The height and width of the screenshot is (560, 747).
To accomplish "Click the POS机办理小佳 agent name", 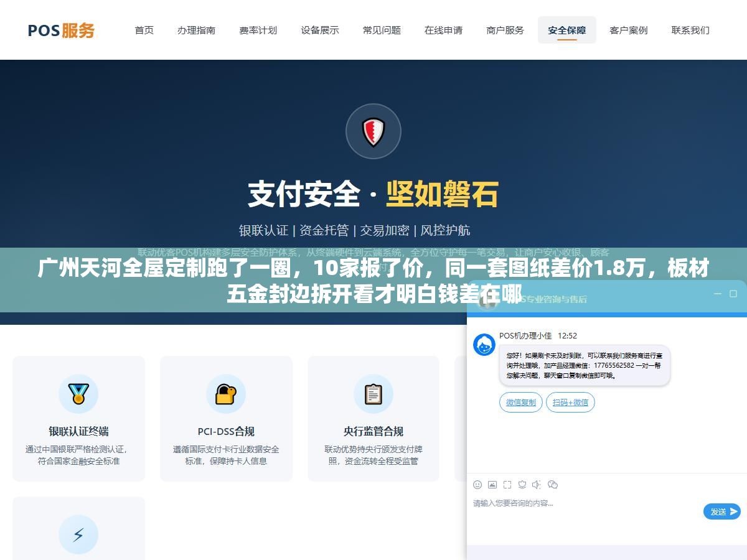I will [x=525, y=336].
